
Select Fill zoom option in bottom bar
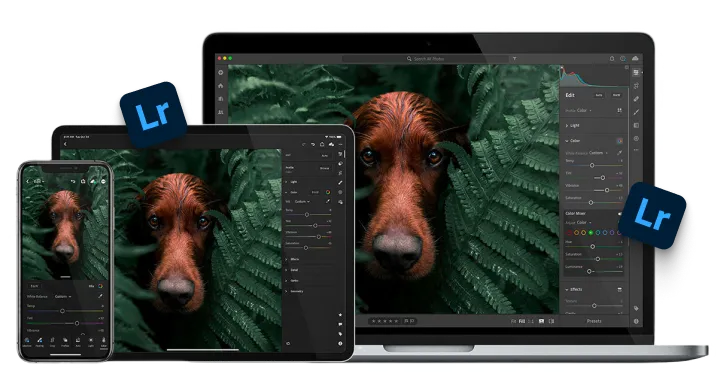(522, 321)
